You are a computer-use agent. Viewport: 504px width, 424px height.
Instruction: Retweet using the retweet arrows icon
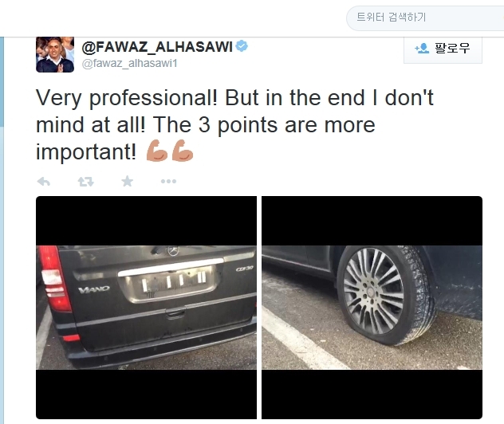click(x=85, y=182)
